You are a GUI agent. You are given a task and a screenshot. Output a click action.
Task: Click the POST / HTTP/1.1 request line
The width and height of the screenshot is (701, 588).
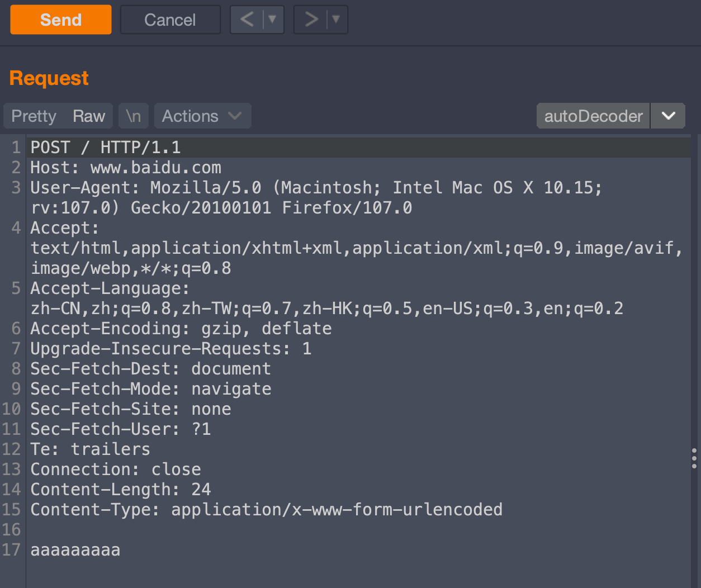point(106,148)
